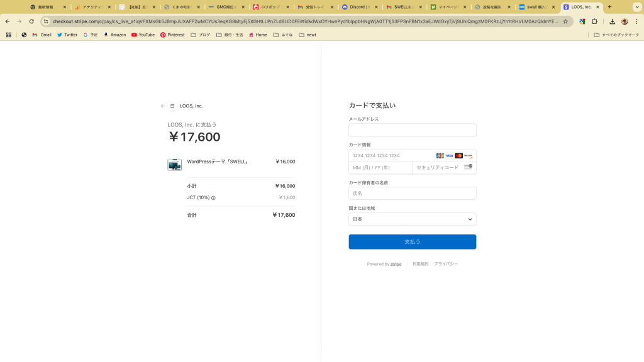The image size is (644, 362).
Task: Switch to the Discord tab
Action: 360,7
